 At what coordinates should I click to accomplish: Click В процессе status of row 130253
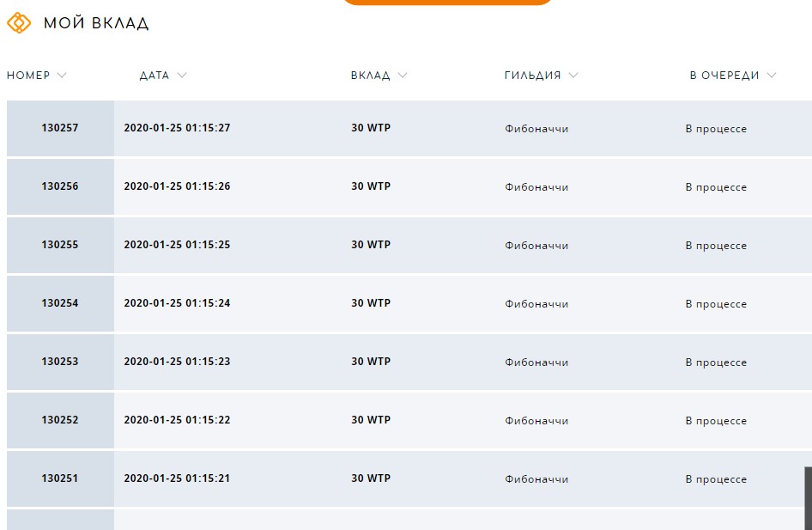point(716,362)
